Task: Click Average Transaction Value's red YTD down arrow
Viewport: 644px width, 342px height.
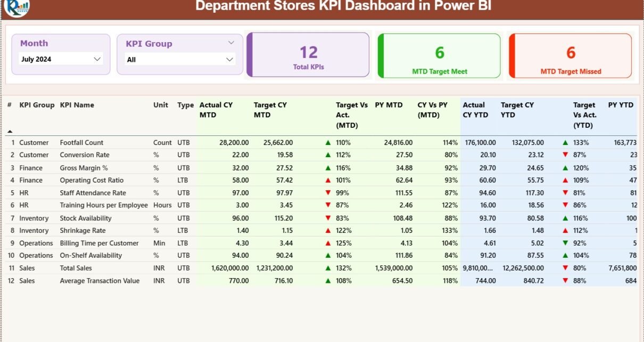Action: click(565, 281)
